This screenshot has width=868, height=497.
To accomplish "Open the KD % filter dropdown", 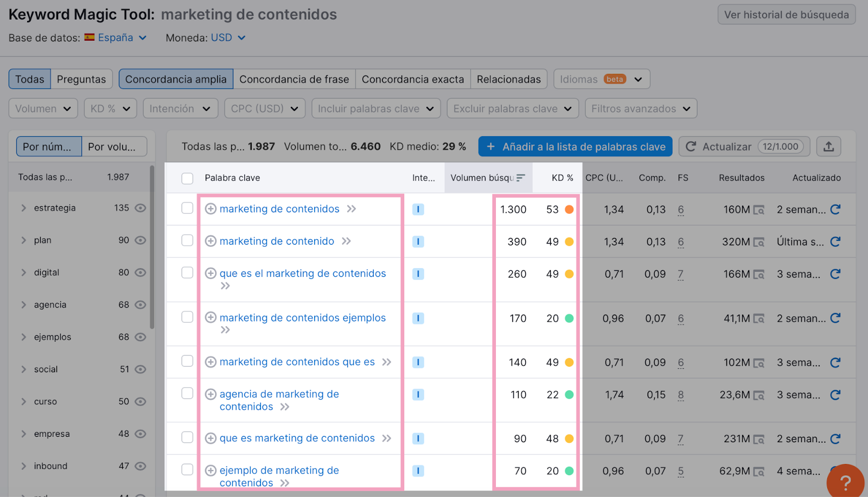I will (x=111, y=109).
